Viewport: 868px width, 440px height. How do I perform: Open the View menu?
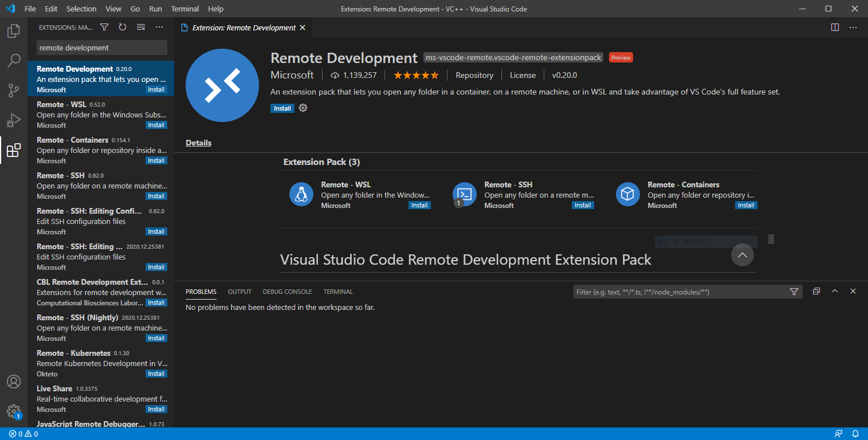coord(113,9)
